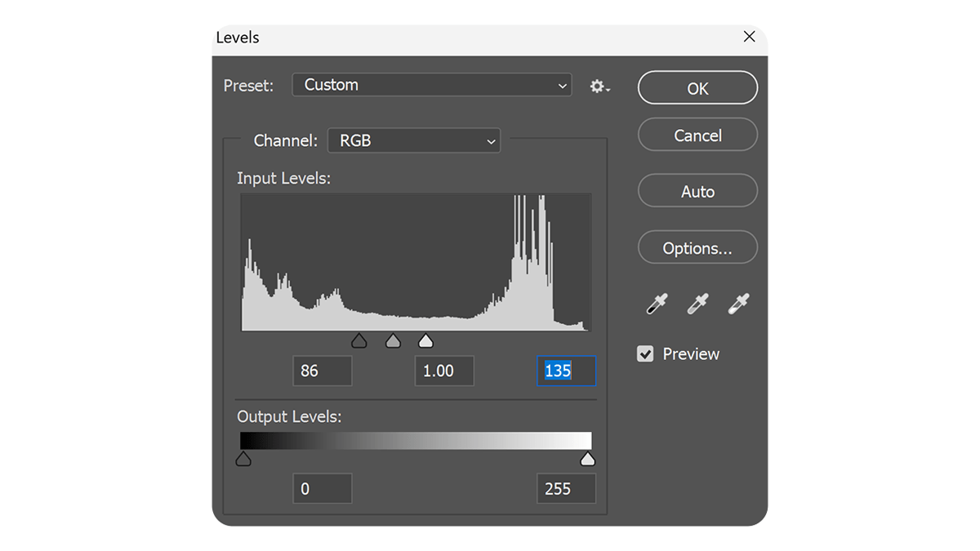Select the gray point eyedropper
This screenshot has width=980, height=551.
coord(696,304)
